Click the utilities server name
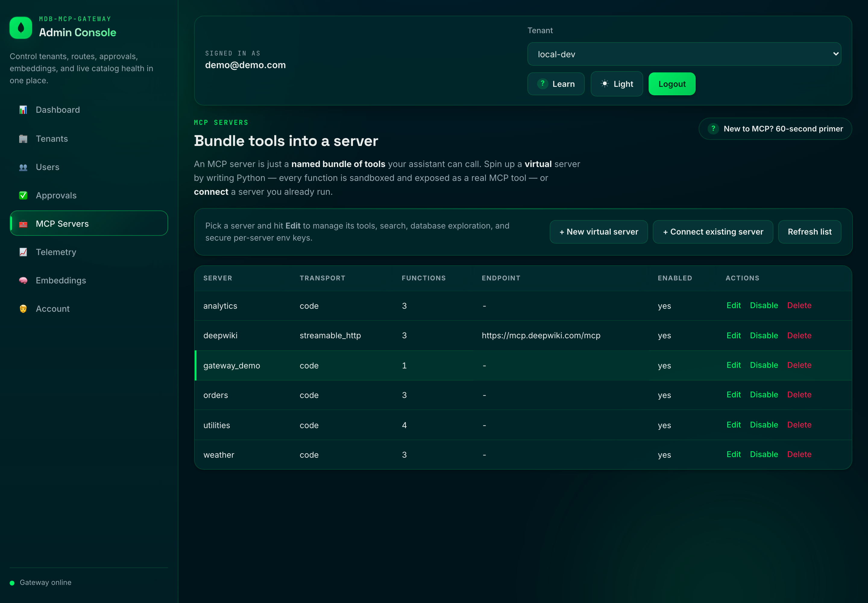 pos(216,425)
